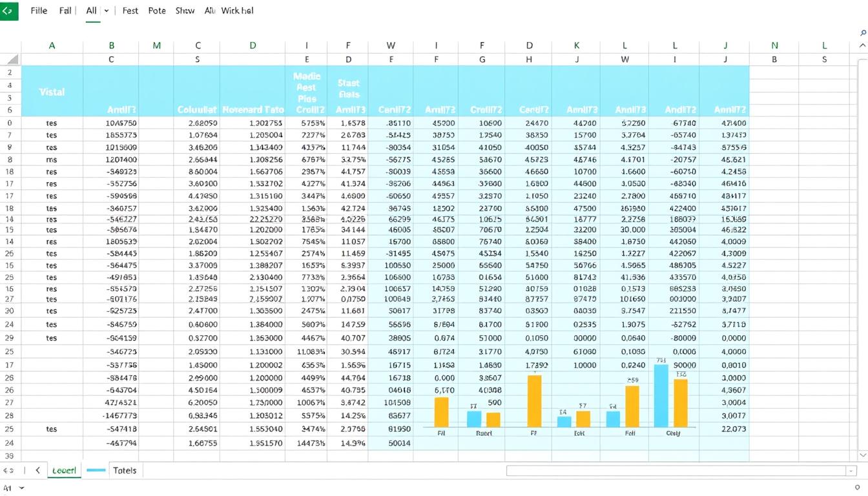Click the search magnifier icon at far right

[864, 33]
